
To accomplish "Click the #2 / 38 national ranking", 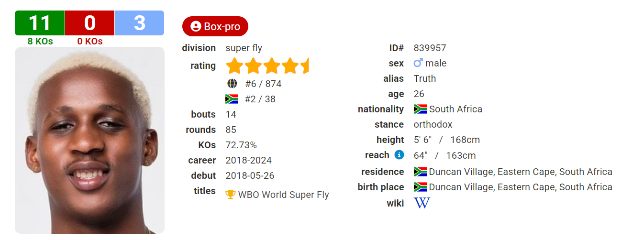I will [x=260, y=99].
